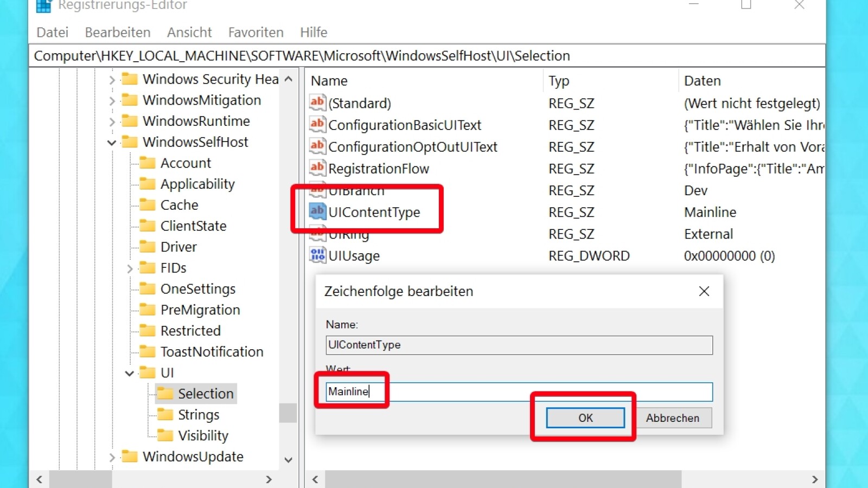Collapse the WindowsSelfHost key
Image resolution: width=868 pixels, height=488 pixels.
pos(112,143)
